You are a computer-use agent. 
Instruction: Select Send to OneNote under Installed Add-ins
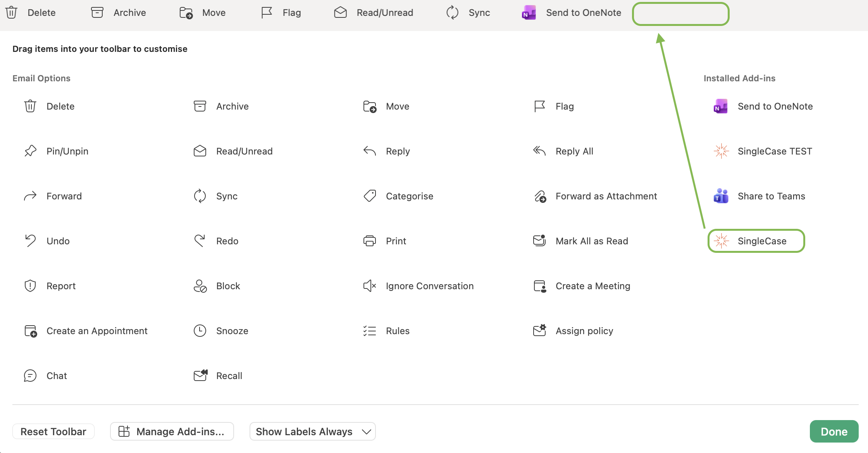[x=763, y=106]
